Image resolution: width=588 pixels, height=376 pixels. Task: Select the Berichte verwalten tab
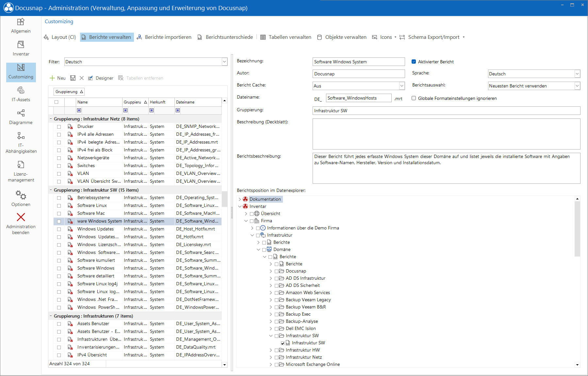[x=107, y=37]
